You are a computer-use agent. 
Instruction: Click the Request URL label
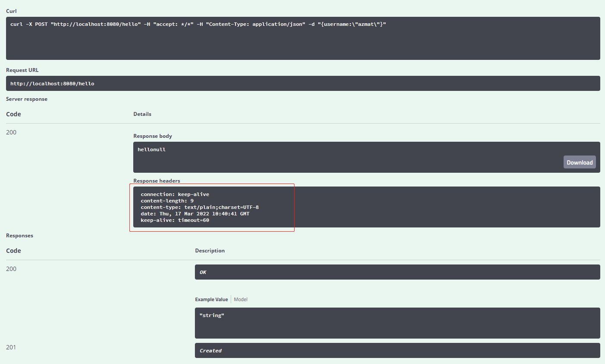pyautogui.click(x=22, y=70)
